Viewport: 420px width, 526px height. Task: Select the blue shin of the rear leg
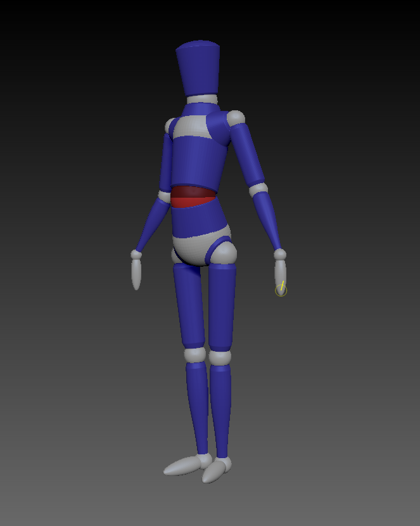click(x=197, y=406)
